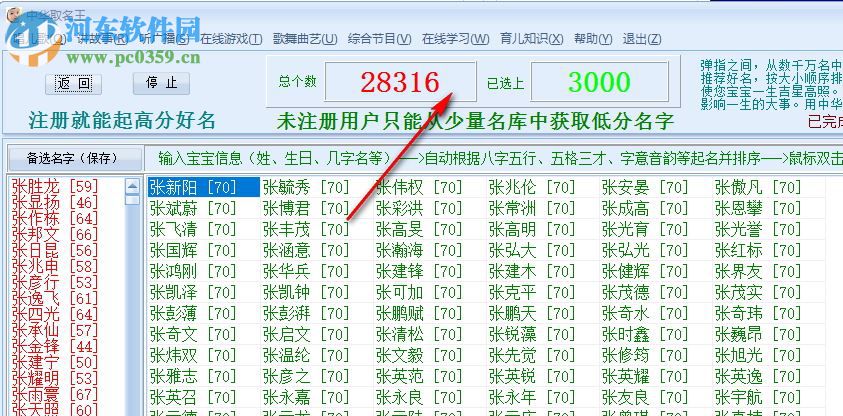This screenshot has width=843, height=416.
Task: Click the 总个数 counter showing 28316
Action: [401, 82]
